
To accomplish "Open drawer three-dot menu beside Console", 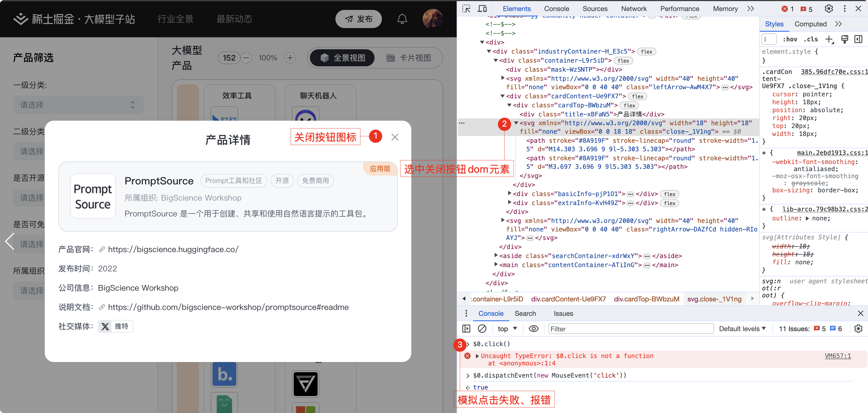I will click(x=466, y=313).
